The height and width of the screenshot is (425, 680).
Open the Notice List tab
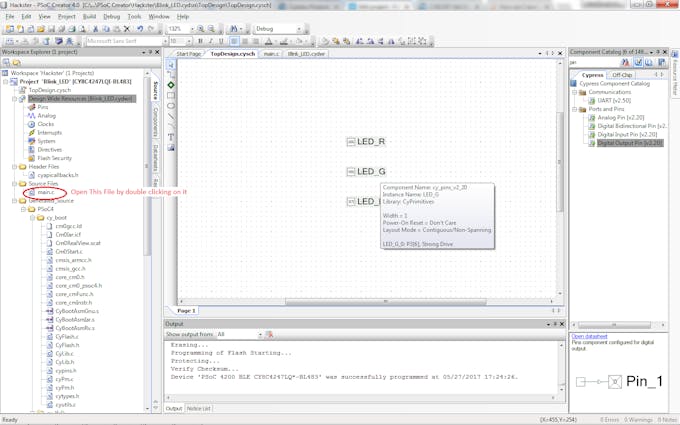(x=200, y=408)
